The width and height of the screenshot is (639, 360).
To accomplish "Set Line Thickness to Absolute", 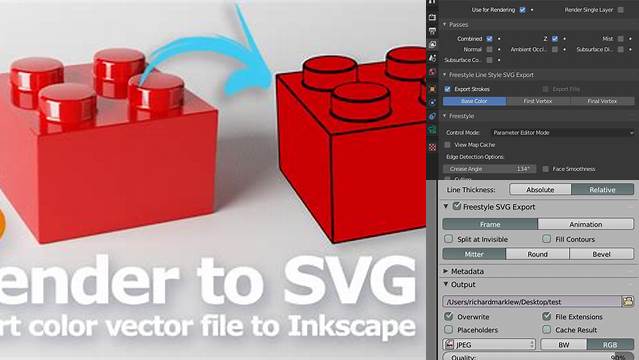I will [540, 190].
